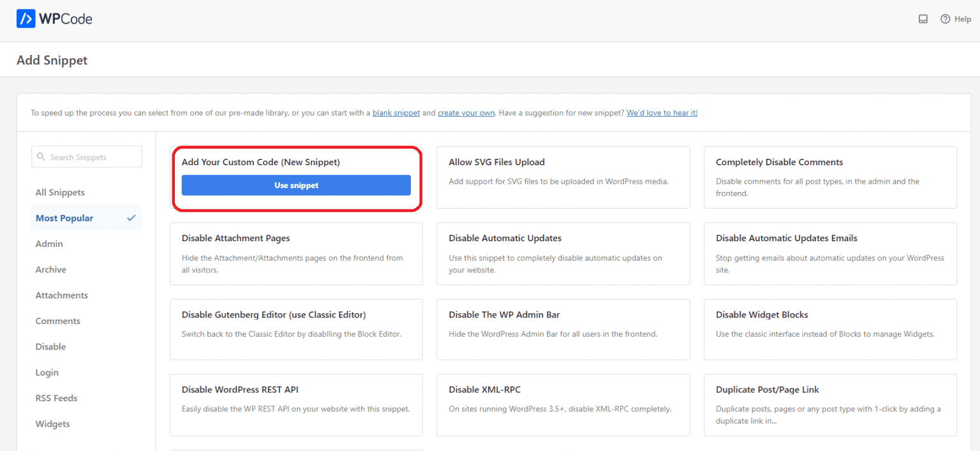980x451 pixels.
Task: Select the All Snippets category
Action: coord(60,192)
